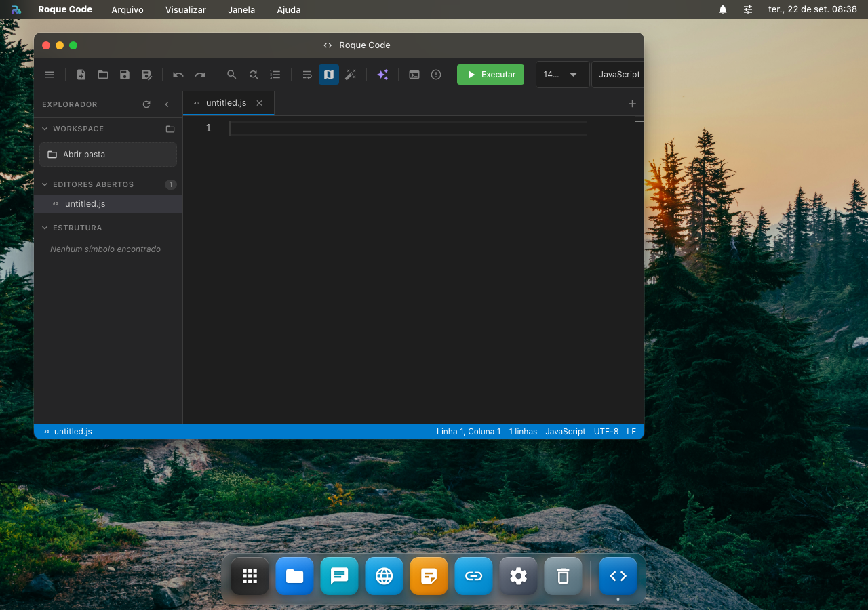Select untitled.js in open editors list
Screen dimensions: 868x610
(x=108, y=204)
